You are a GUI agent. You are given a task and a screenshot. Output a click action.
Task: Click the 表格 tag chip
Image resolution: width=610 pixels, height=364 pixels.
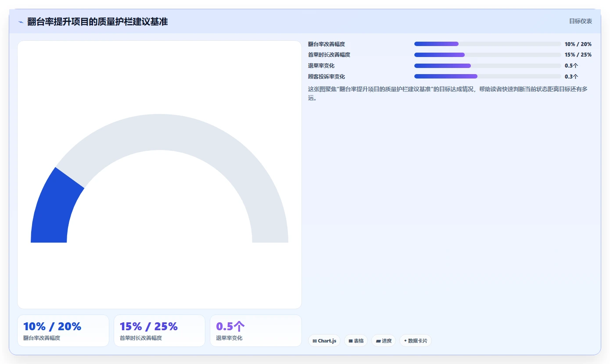click(356, 341)
